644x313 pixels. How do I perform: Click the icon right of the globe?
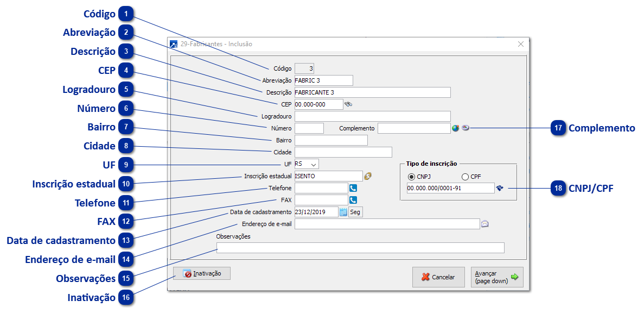(465, 128)
